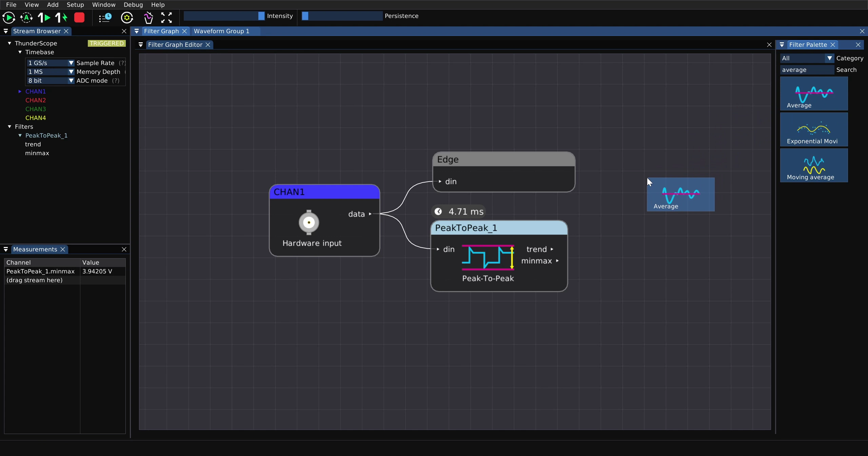Select the minmax stream under PeakToPeak_1
Screen dimensions: 868x456
coord(37,153)
